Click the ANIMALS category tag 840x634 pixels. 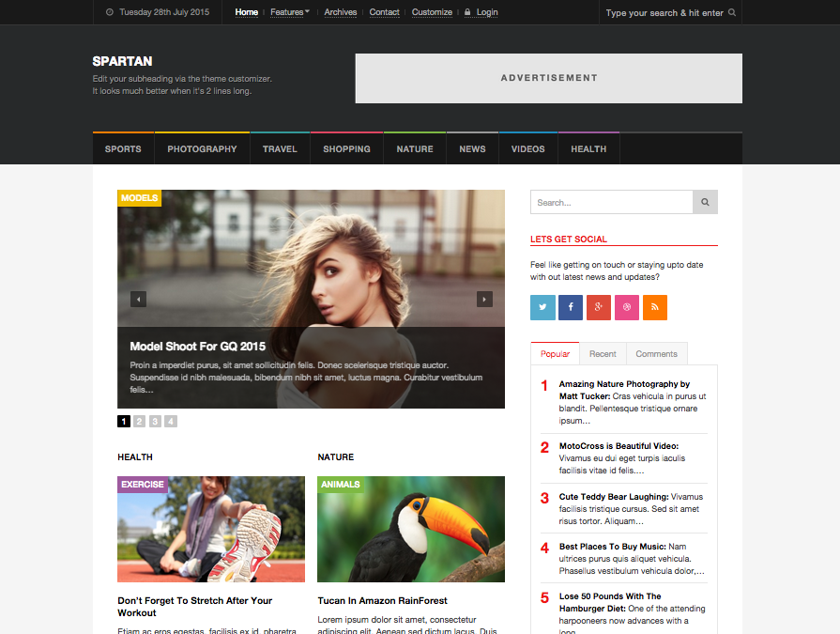[340, 485]
